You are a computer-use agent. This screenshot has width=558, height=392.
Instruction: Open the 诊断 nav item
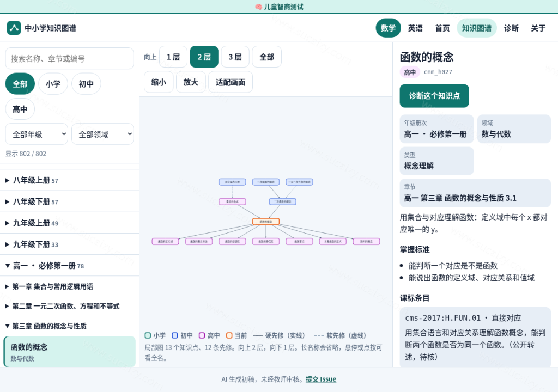click(511, 28)
